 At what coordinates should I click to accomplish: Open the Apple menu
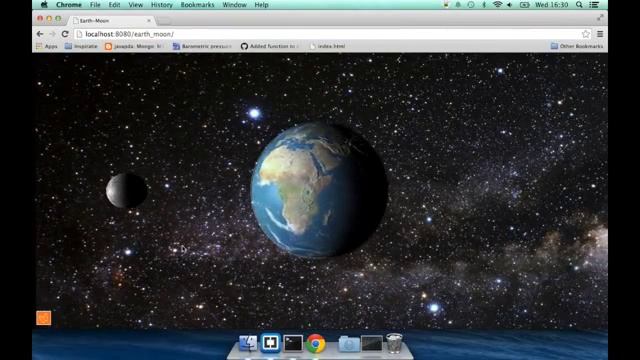click(x=44, y=5)
